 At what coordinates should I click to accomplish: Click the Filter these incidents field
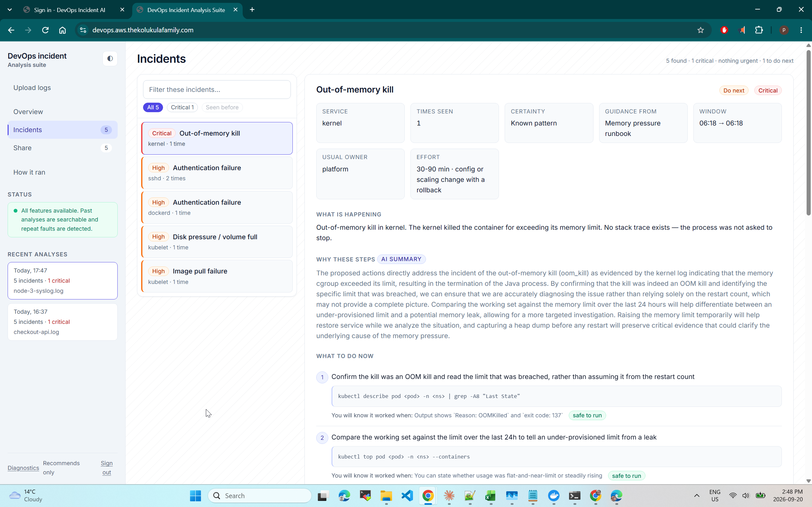217,90
